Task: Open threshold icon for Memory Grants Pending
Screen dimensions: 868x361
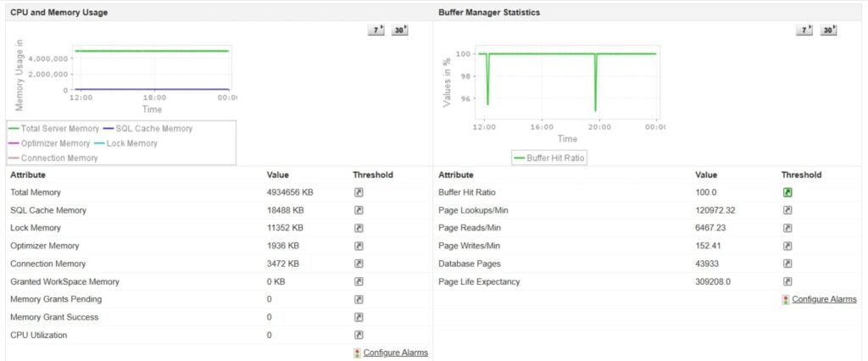Action: pyautogui.click(x=359, y=299)
